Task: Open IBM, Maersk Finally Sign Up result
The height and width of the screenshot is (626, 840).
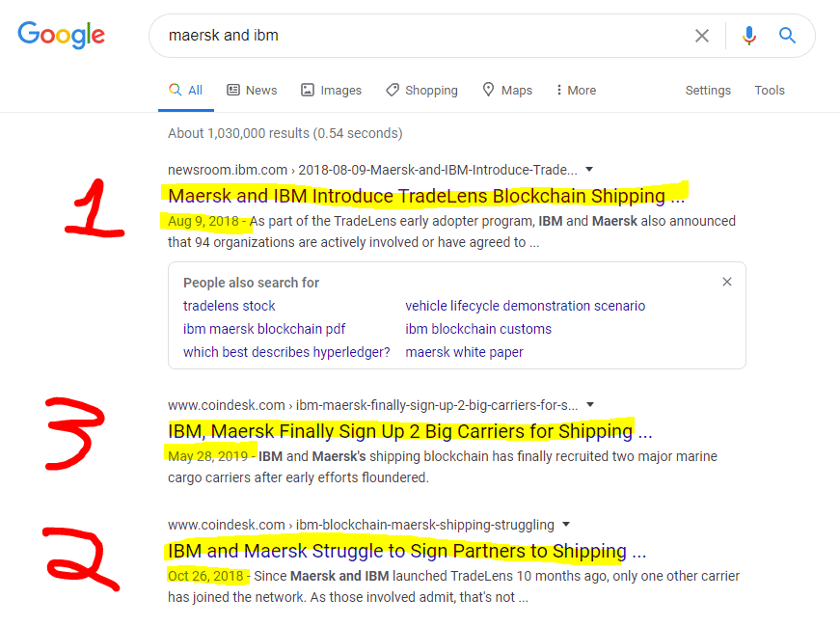Action: [410, 431]
